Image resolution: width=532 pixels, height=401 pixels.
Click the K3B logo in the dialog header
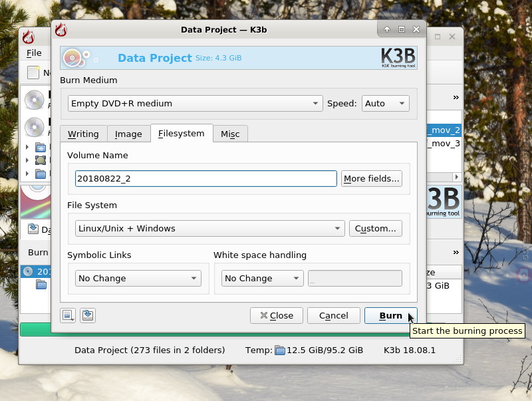[x=398, y=58]
